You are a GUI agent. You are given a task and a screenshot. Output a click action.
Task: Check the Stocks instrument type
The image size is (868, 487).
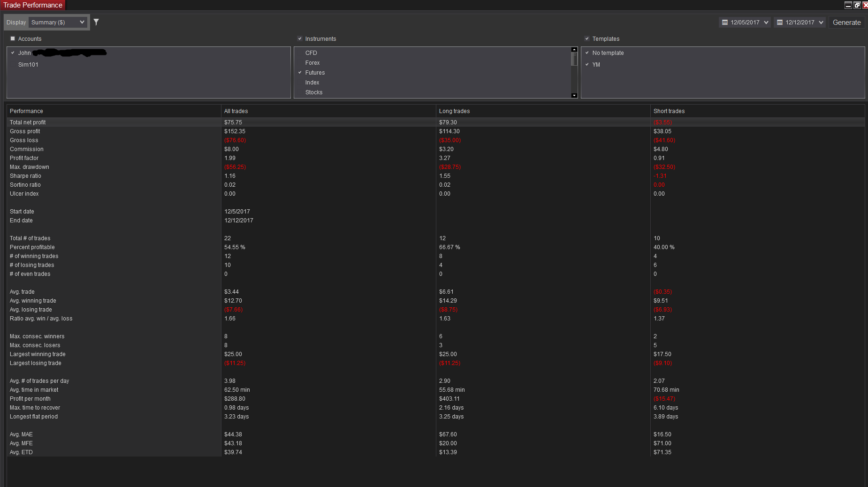(314, 92)
